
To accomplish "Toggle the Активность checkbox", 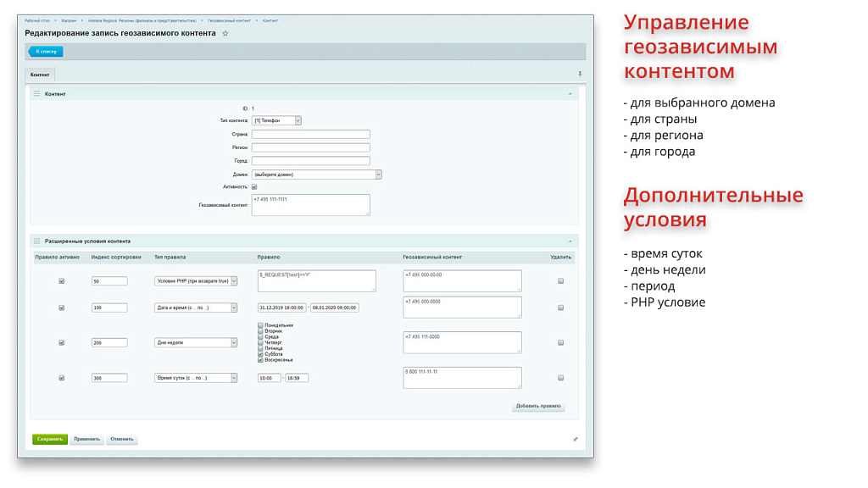I will pyautogui.click(x=254, y=186).
